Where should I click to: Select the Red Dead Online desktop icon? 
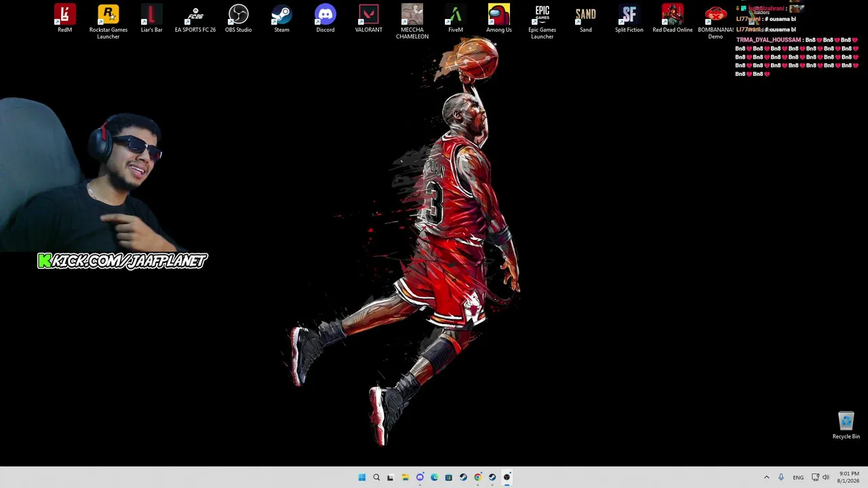pyautogui.click(x=673, y=19)
